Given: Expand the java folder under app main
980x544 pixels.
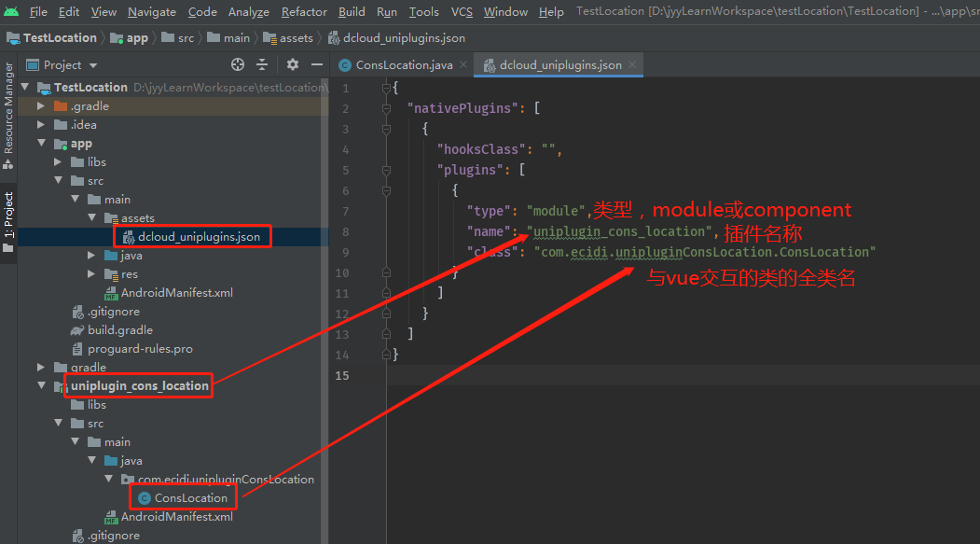Looking at the screenshot, I should [92, 255].
